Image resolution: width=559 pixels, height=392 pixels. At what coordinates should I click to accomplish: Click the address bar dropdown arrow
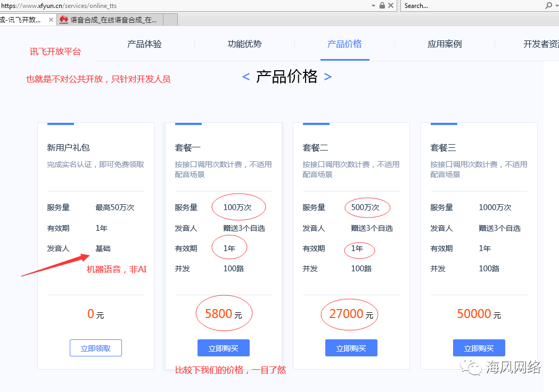point(373,6)
